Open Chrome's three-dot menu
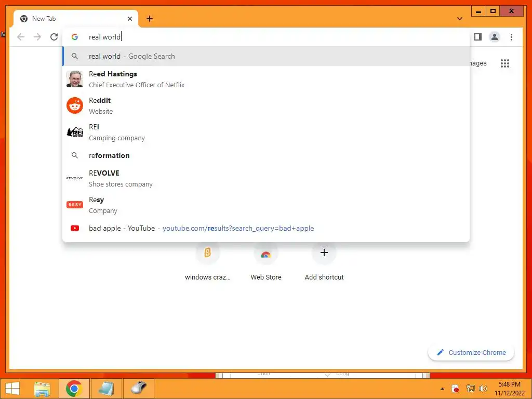Screen dimensions: 532x399 (x=511, y=37)
